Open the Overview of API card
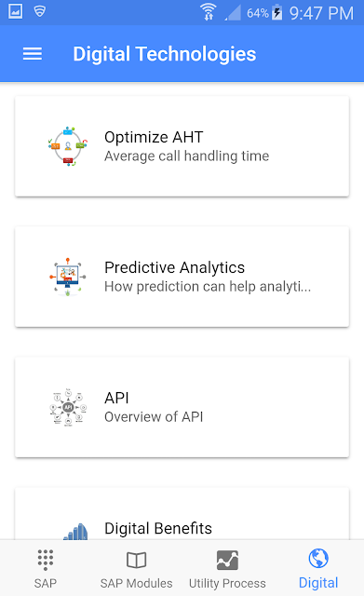This screenshot has width=364, height=596. click(182, 407)
